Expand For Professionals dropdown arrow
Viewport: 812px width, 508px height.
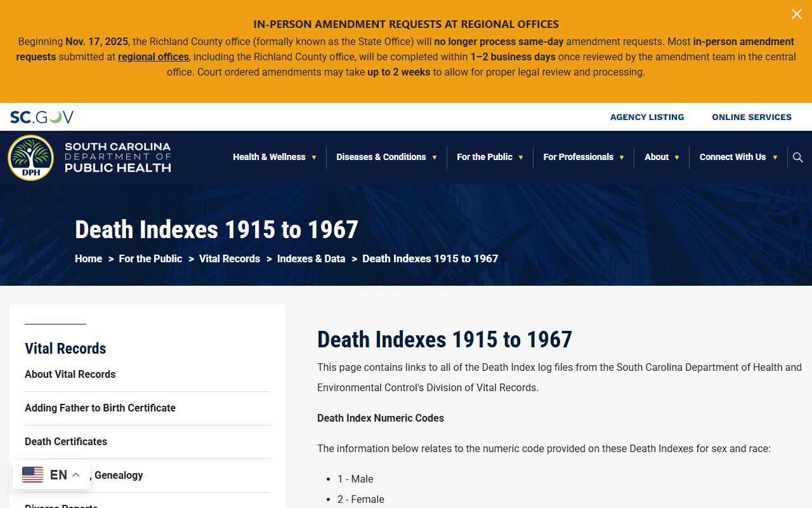[x=622, y=157]
